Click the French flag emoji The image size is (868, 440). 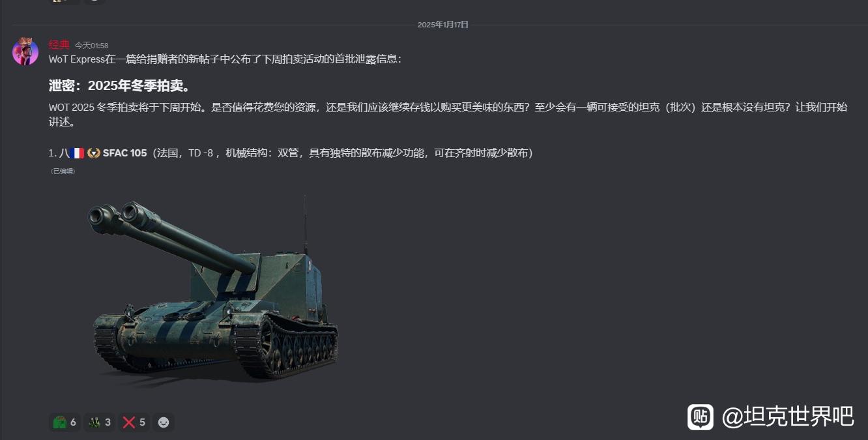(x=76, y=153)
